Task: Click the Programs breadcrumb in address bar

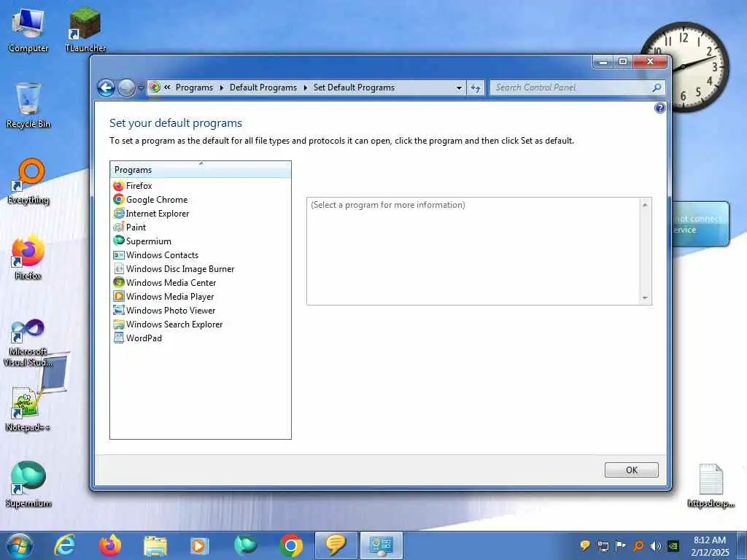Action: pyautogui.click(x=194, y=87)
